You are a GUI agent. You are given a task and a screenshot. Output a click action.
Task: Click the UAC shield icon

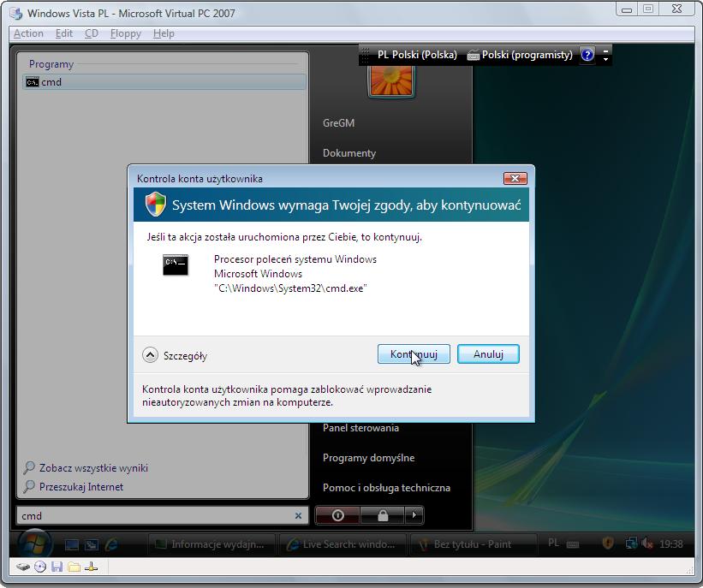(156, 204)
